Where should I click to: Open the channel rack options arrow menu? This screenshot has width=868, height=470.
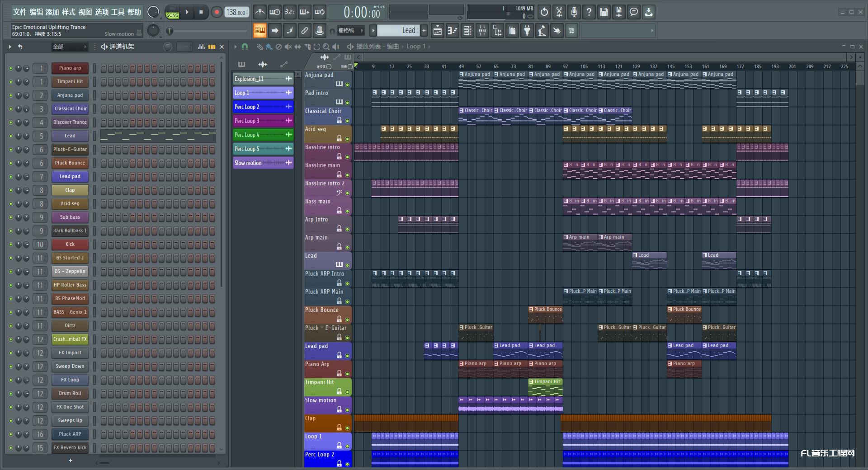coord(9,47)
